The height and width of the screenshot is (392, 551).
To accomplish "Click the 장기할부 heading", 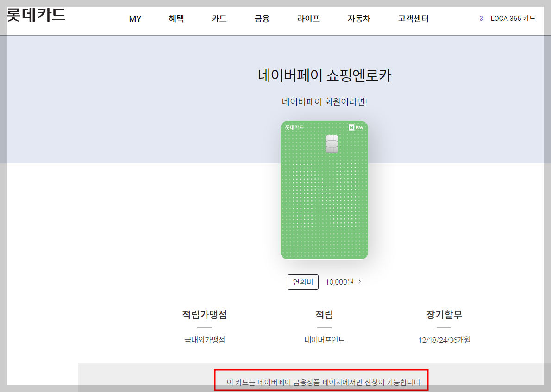I will (444, 314).
